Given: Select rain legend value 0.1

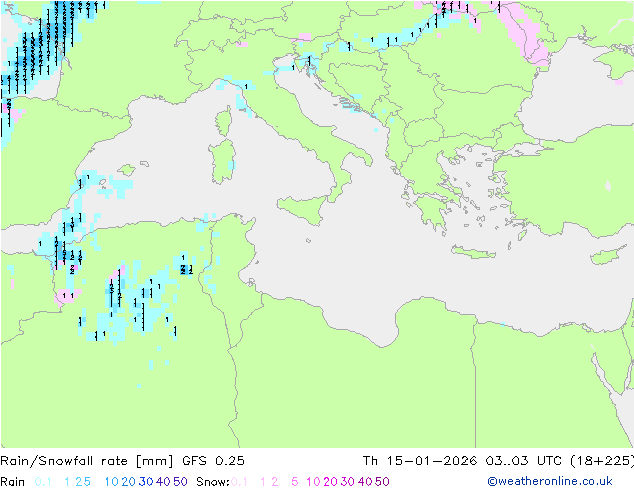Looking at the screenshot, I should coord(43,482).
